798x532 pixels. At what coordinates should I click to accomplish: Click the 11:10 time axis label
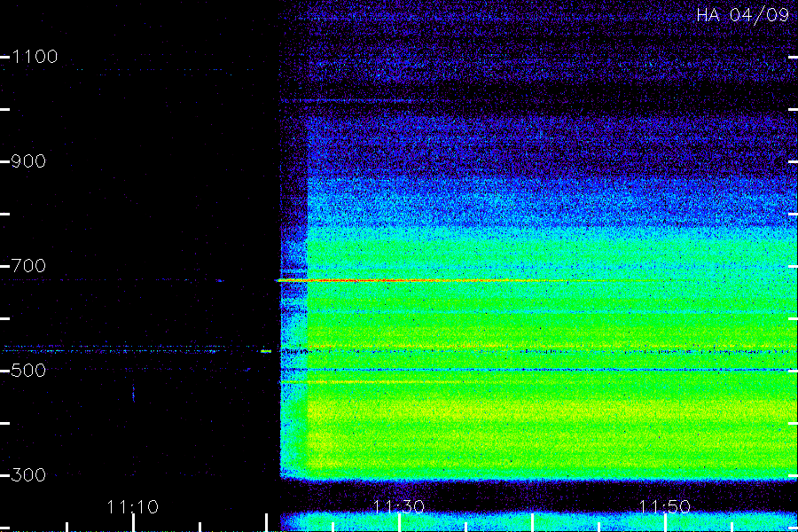tap(133, 507)
